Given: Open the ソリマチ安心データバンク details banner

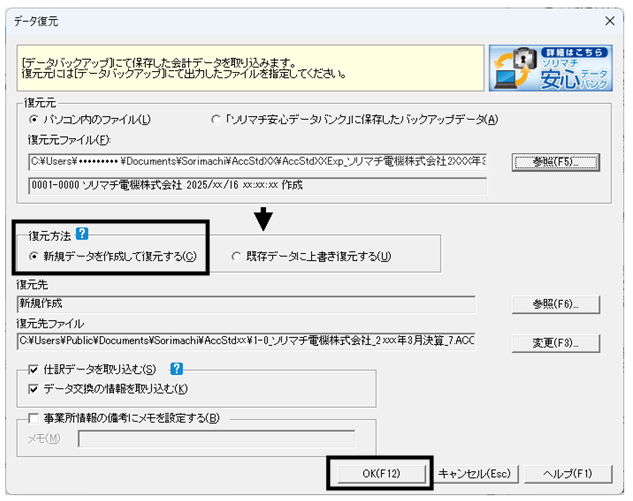Looking at the screenshot, I should tap(551, 68).
